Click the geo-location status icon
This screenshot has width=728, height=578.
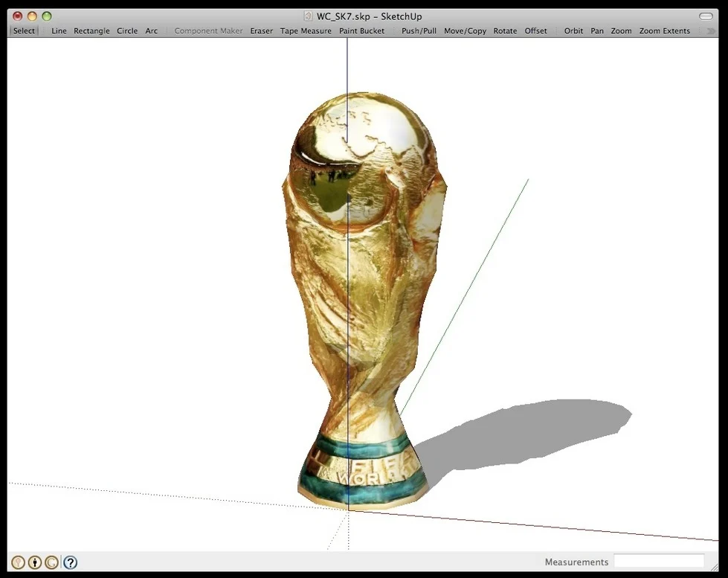(x=18, y=562)
